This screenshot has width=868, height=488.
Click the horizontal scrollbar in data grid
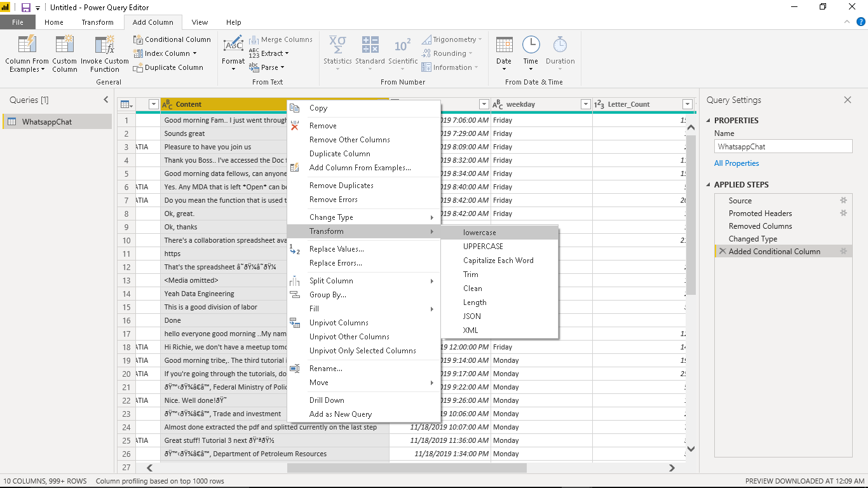click(x=407, y=468)
